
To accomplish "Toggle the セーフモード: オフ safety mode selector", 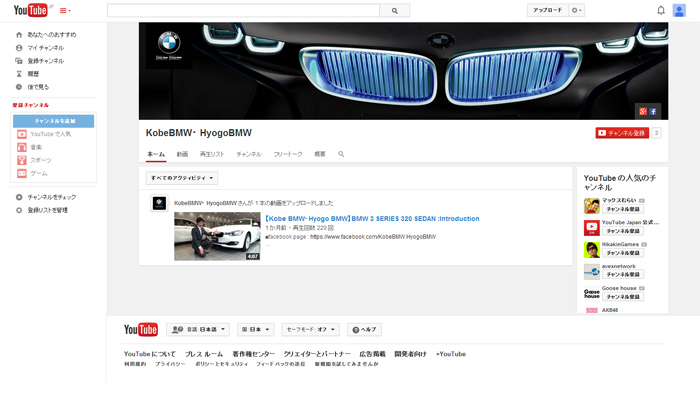I will (x=311, y=329).
